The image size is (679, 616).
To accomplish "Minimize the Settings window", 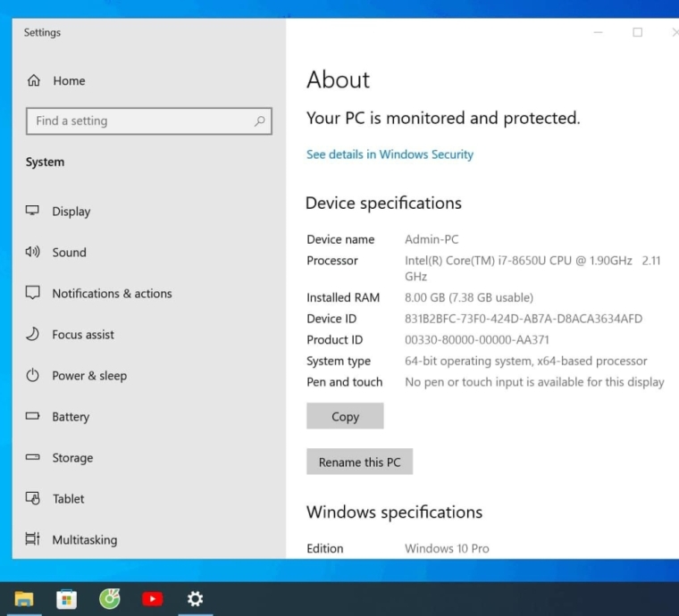I will 598,32.
